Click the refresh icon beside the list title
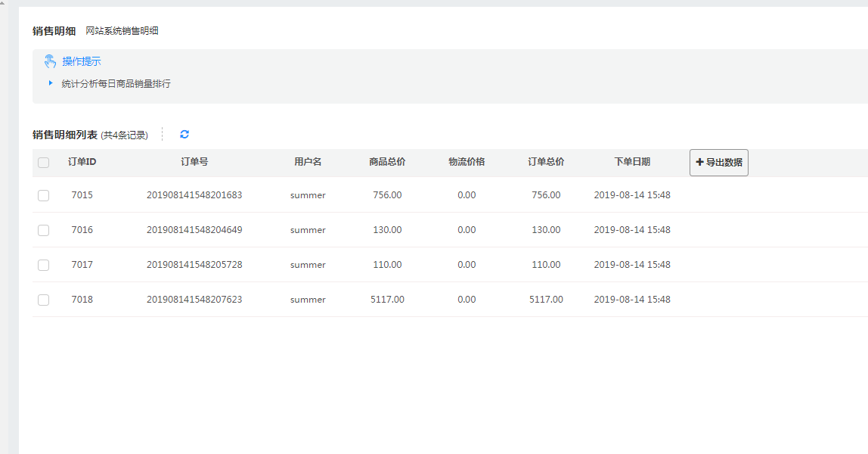868x454 pixels. pyautogui.click(x=184, y=135)
